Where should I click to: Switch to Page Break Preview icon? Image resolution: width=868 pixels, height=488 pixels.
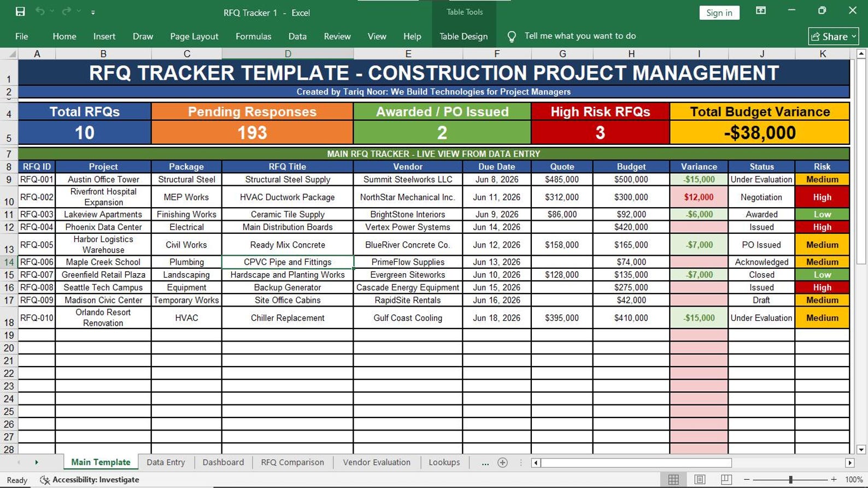tap(726, 480)
